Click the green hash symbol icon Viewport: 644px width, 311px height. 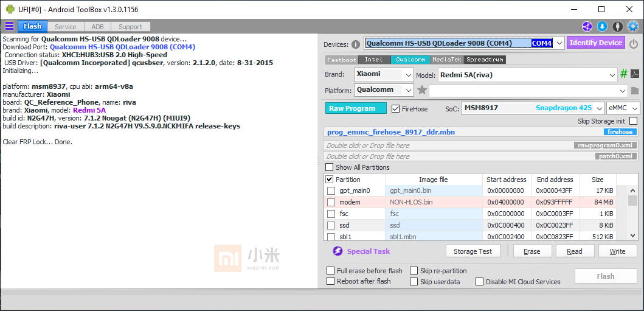tap(623, 74)
